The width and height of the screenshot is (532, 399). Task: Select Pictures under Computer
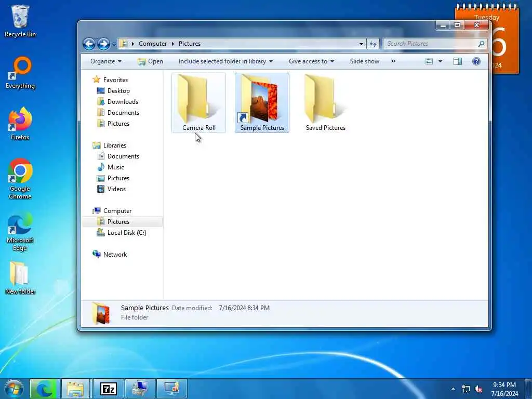(x=122, y=221)
